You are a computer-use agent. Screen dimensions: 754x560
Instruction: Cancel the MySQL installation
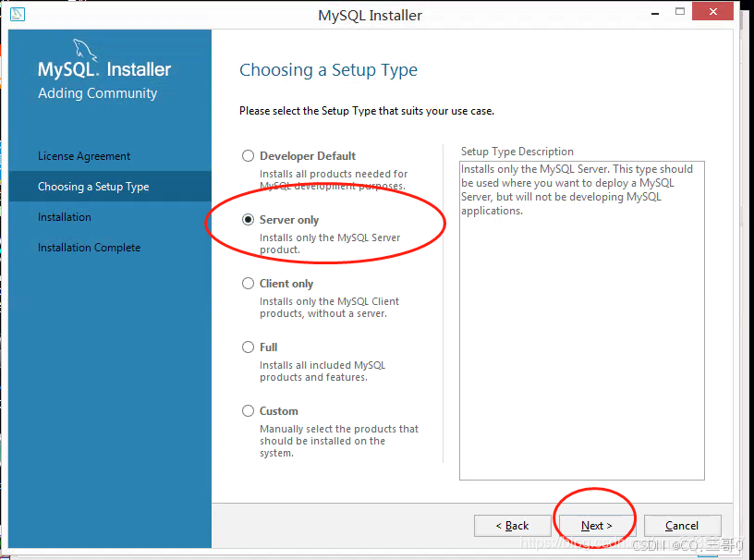pyautogui.click(x=682, y=526)
